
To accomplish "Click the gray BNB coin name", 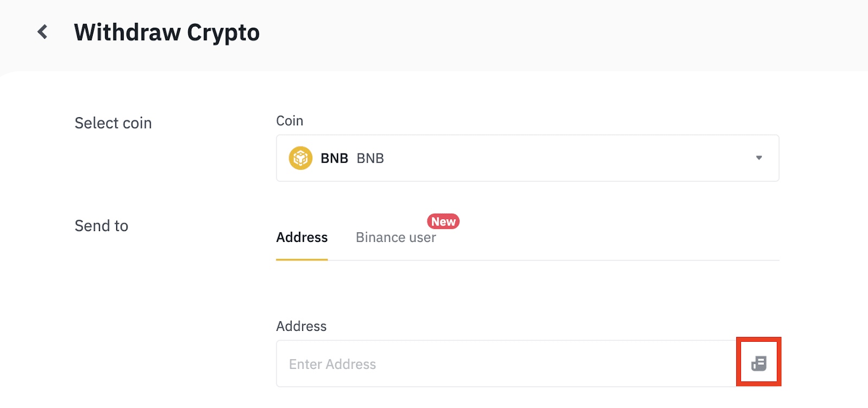I will tap(370, 158).
